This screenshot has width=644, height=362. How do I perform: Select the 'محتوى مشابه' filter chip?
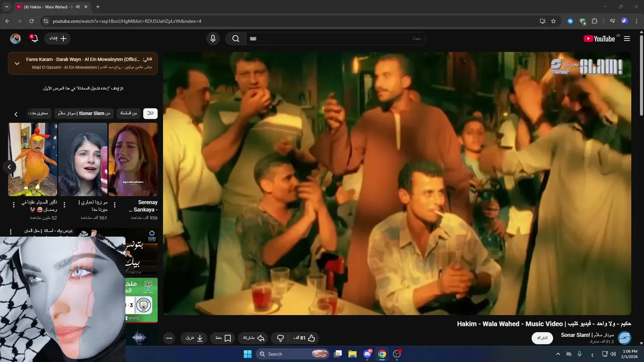pos(38,114)
